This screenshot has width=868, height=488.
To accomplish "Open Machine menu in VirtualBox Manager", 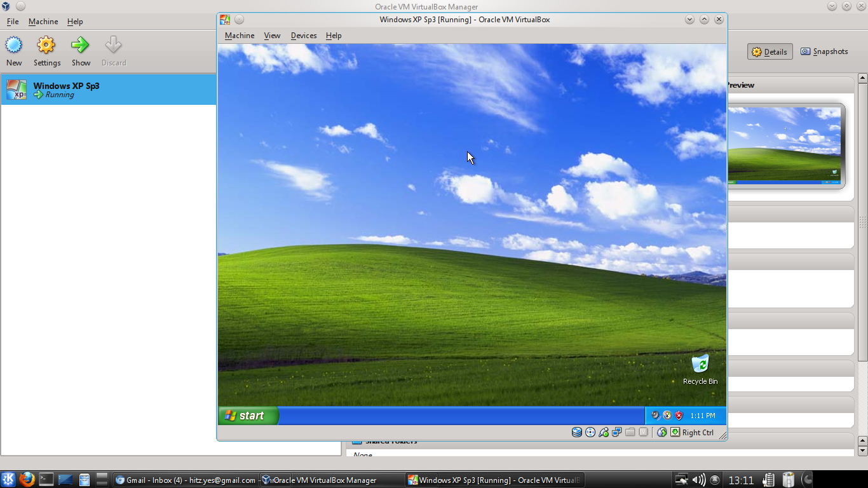I will [x=43, y=22].
